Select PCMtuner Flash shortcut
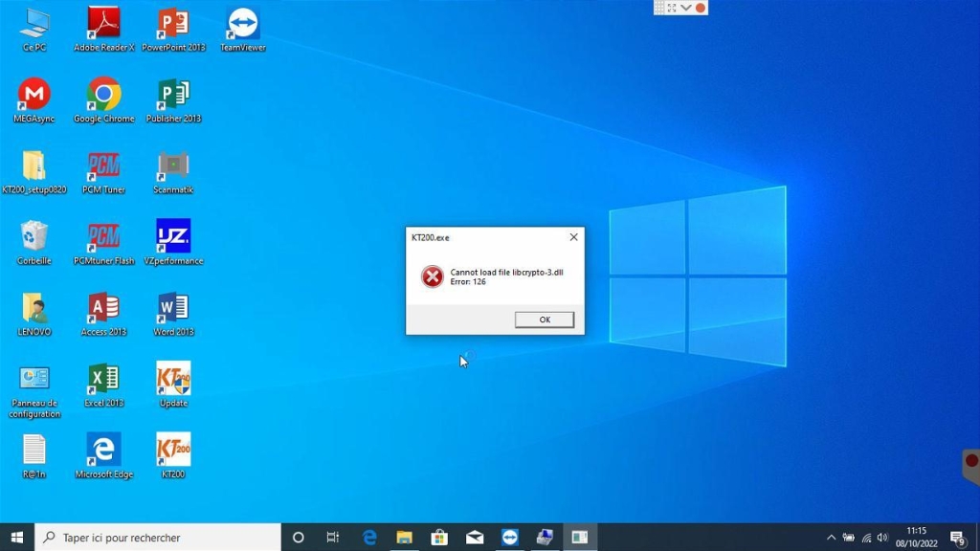The width and height of the screenshot is (980, 551). tap(103, 242)
